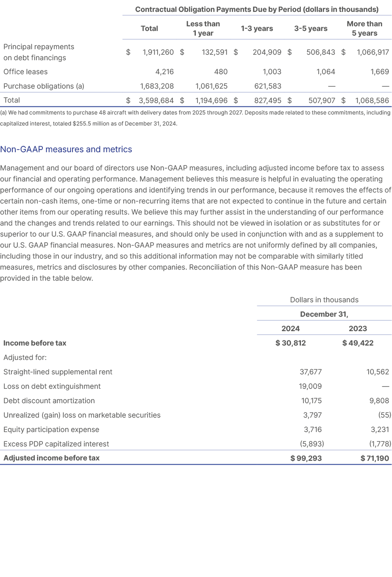This screenshot has height=577, width=392.
Task: Select the Total column header
Action: (149, 28)
